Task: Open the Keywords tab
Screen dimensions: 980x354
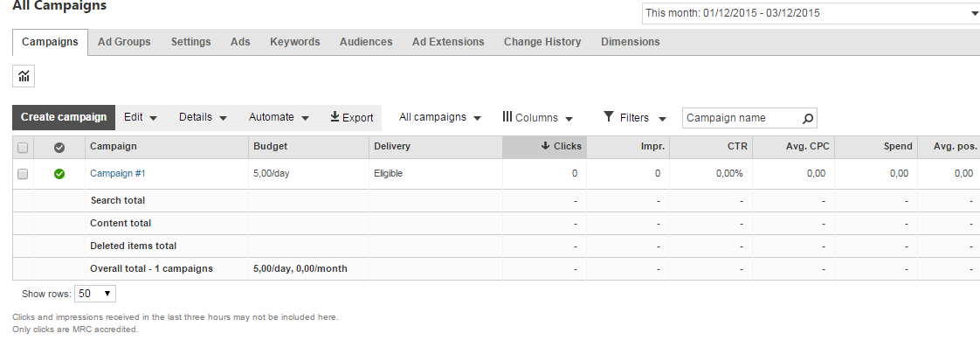Action: click(x=294, y=42)
